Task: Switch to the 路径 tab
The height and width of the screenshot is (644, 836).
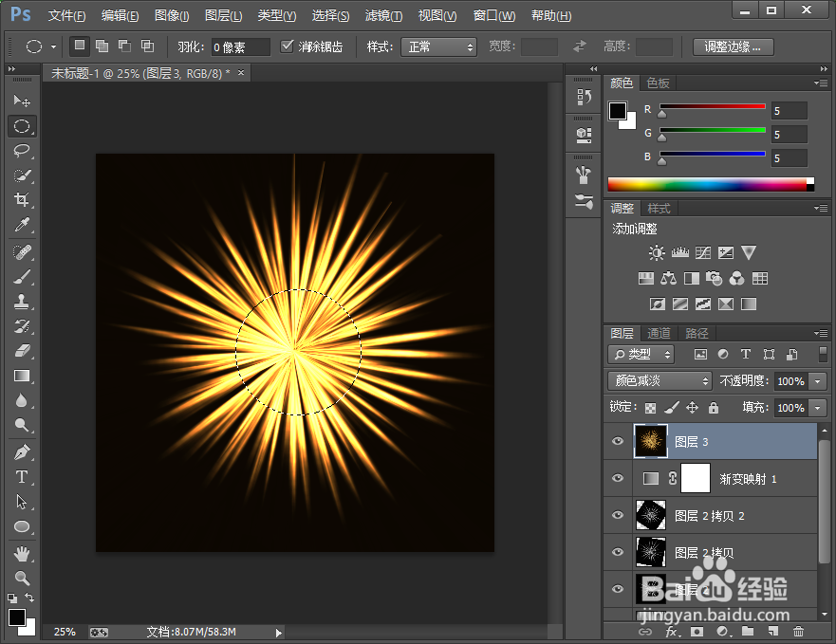Action: pyautogui.click(x=697, y=333)
